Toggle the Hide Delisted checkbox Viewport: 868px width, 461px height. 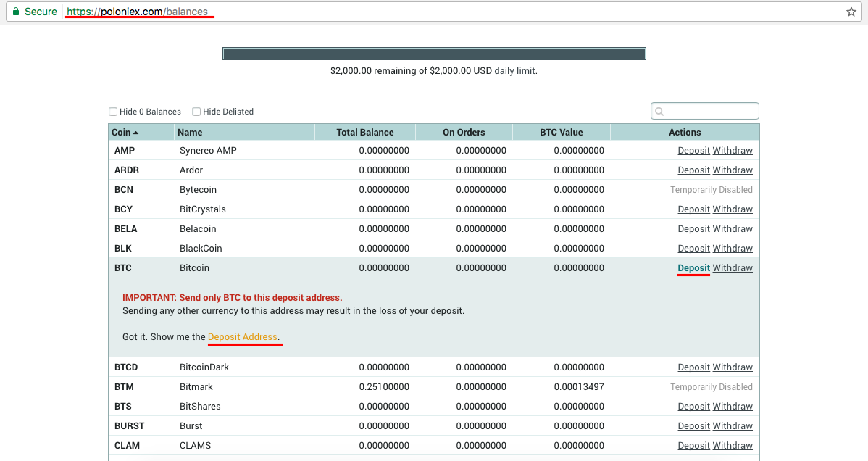click(196, 112)
